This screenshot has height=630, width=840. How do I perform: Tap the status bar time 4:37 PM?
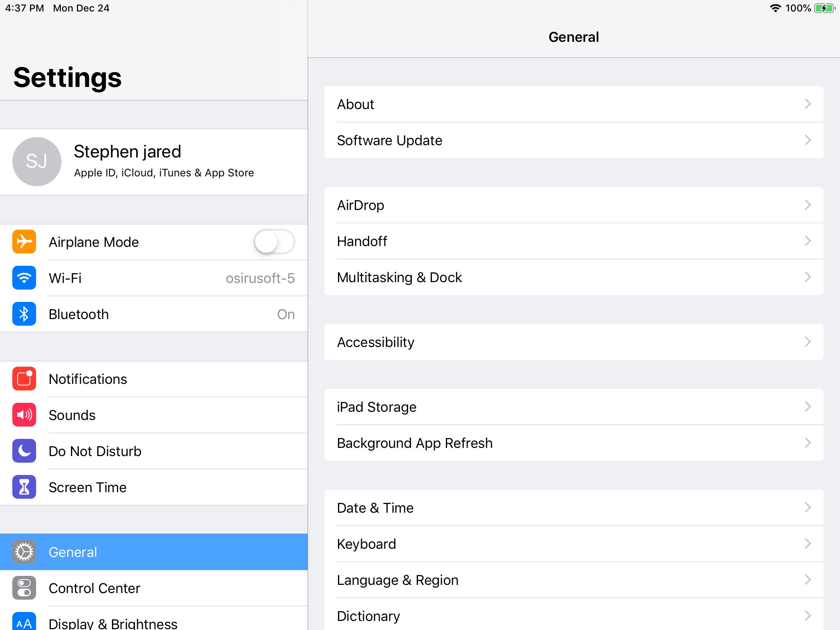(x=25, y=8)
